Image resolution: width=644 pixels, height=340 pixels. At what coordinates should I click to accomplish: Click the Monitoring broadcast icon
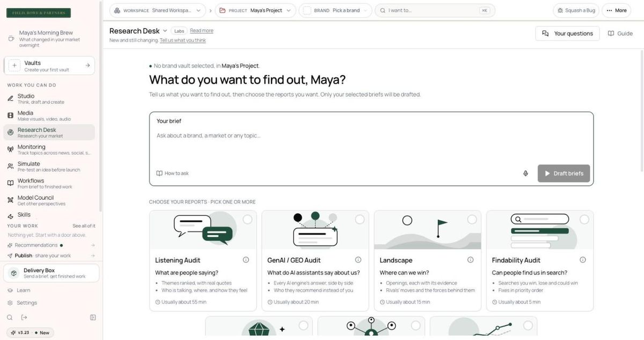[11, 149]
